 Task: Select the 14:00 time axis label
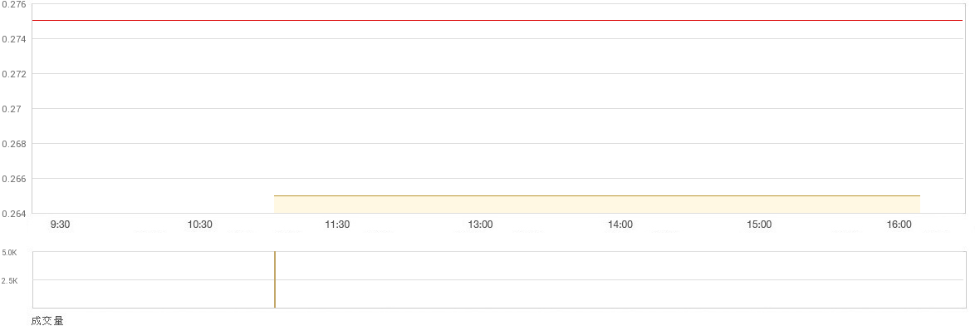pos(620,224)
